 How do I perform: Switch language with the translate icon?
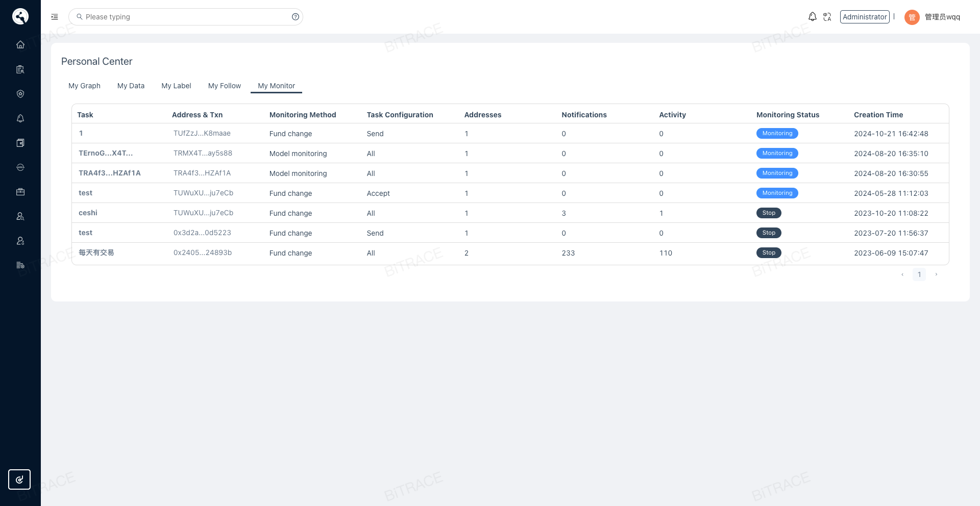click(827, 17)
